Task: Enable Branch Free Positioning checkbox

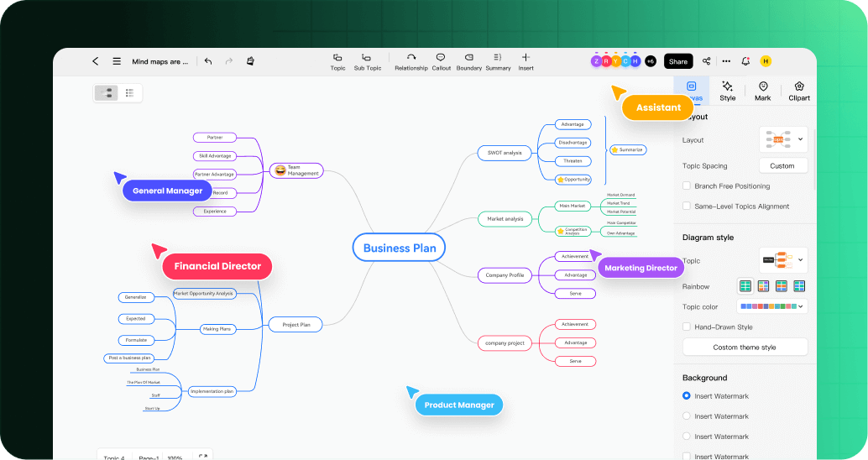Action: point(687,186)
